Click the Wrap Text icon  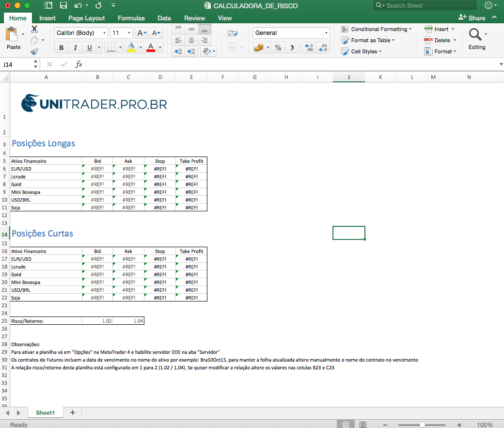[233, 33]
